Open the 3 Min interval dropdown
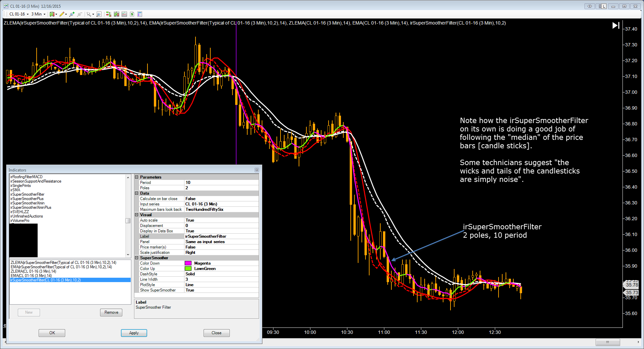This screenshot has height=349, width=644. pyautogui.click(x=38, y=14)
